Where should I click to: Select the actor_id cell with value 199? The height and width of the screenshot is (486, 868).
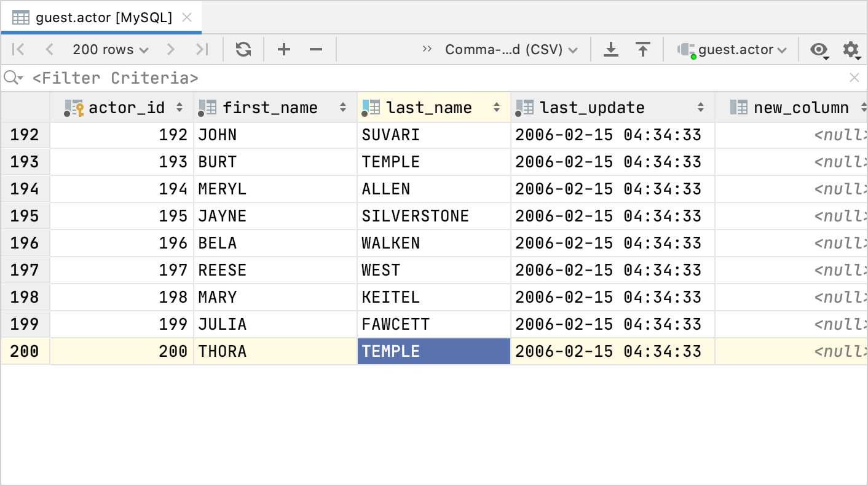coord(122,324)
